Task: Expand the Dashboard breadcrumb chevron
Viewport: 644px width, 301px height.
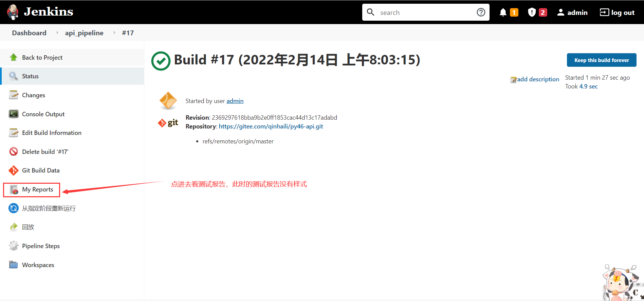Action: point(57,33)
